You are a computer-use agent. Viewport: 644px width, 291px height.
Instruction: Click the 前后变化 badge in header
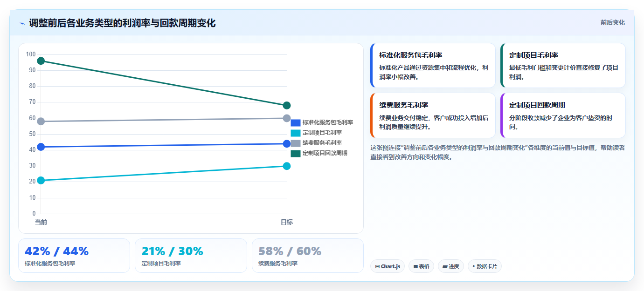(612, 22)
